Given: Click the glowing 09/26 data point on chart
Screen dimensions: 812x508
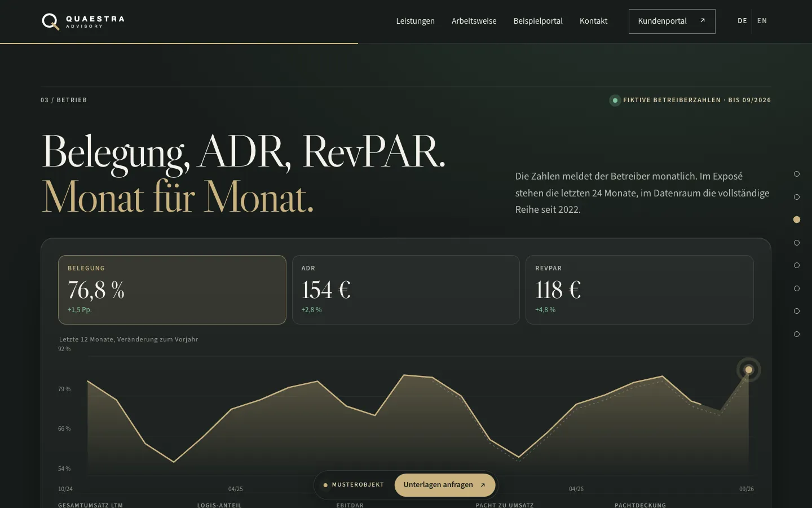Looking at the screenshot, I should click(749, 370).
